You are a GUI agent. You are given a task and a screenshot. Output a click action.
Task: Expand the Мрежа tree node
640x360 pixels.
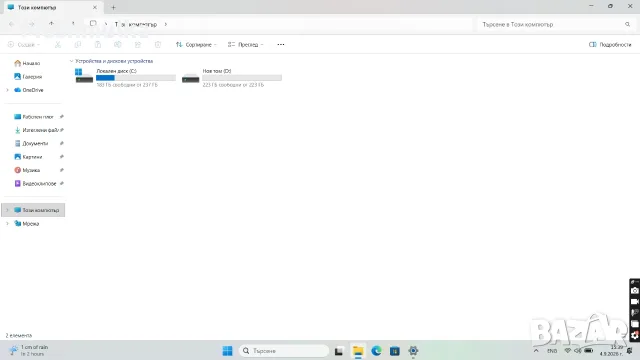click(7, 224)
